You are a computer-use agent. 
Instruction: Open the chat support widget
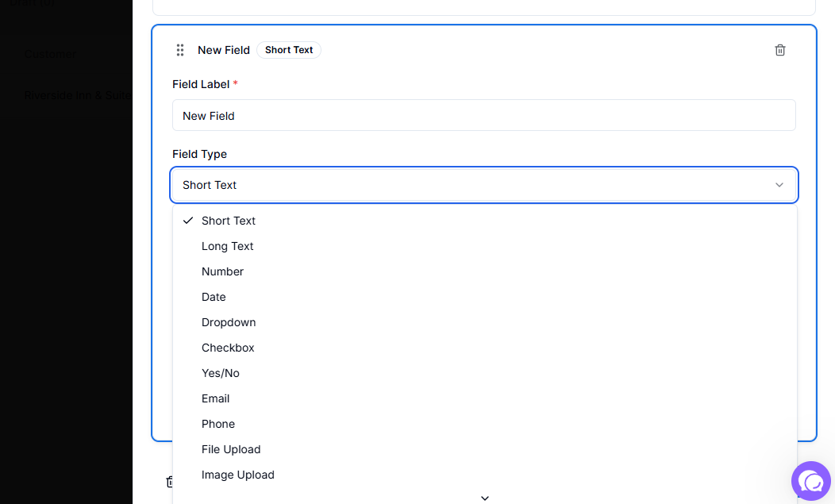coord(810,481)
